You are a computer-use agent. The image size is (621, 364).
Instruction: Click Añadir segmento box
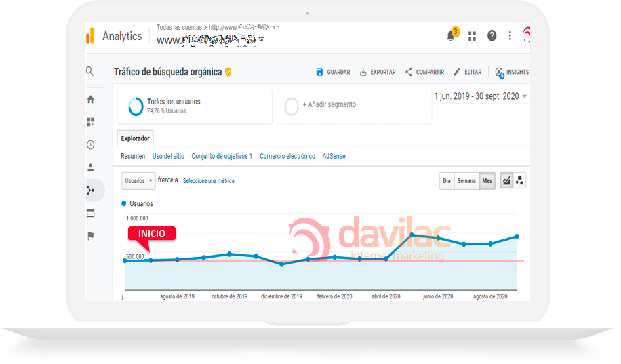click(x=354, y=106)
